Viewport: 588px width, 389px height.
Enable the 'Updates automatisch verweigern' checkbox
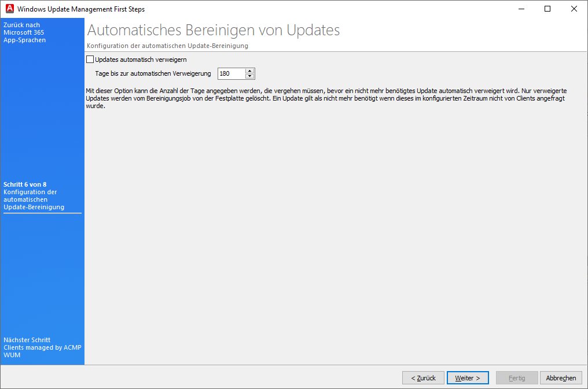click(x=90, y=59)
